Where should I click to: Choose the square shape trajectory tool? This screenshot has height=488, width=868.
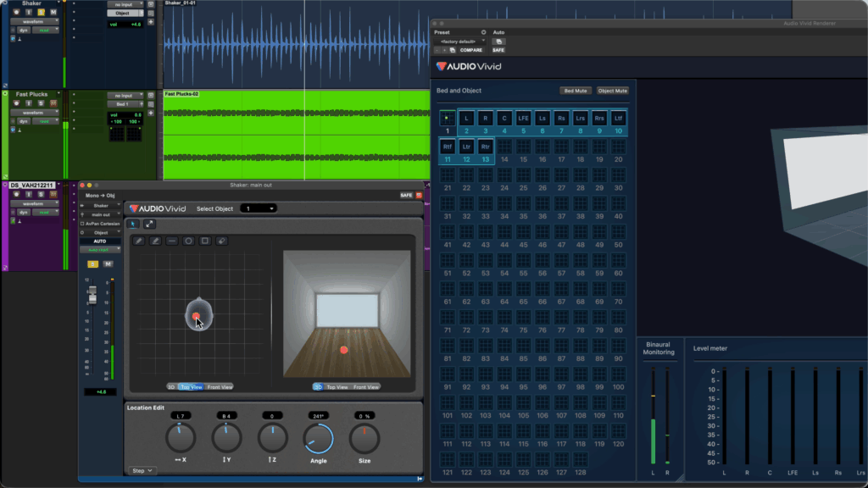pos(204,241)
